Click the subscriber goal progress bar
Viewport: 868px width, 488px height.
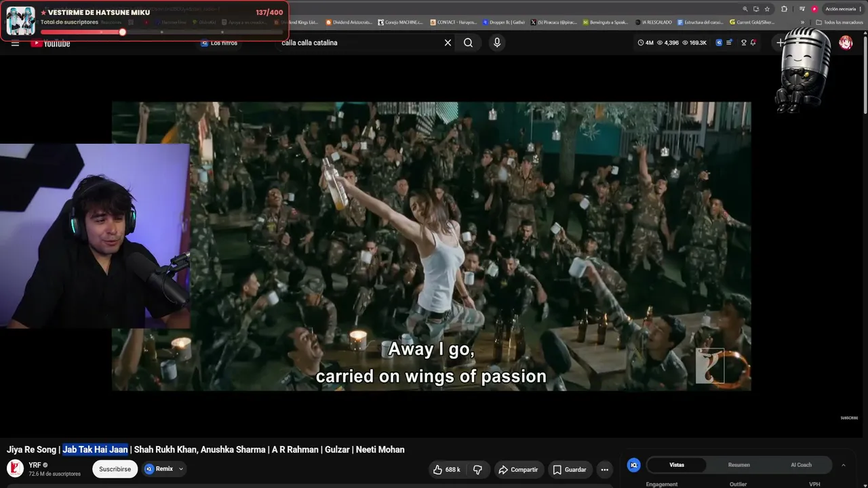tap(161, 32)
